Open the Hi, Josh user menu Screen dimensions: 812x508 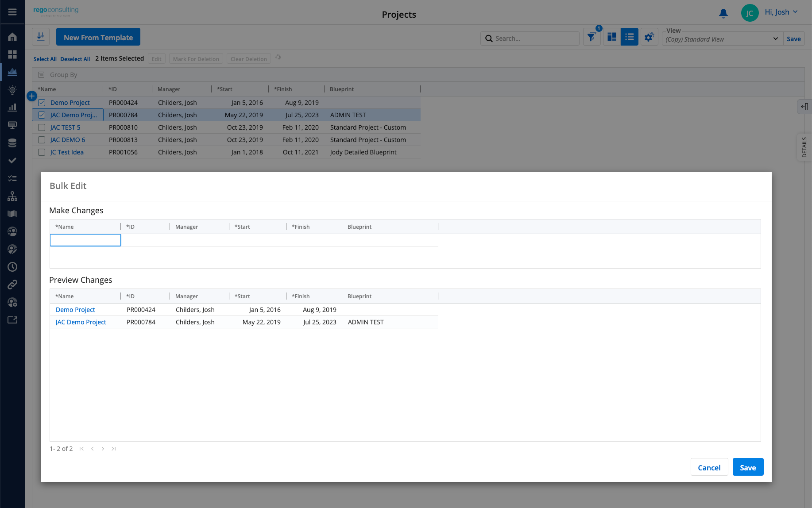pyautogui.click(x=781, y=12)
